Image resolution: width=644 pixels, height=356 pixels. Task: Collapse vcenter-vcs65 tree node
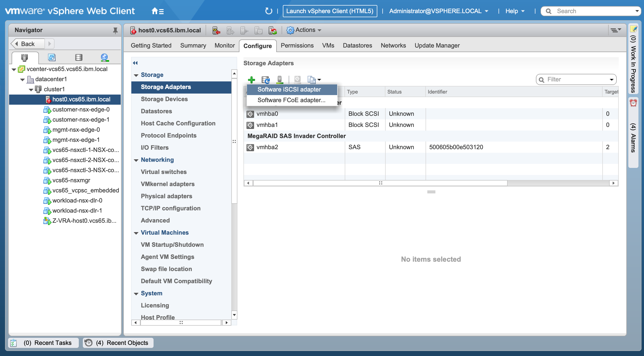(x=14, y=70)
